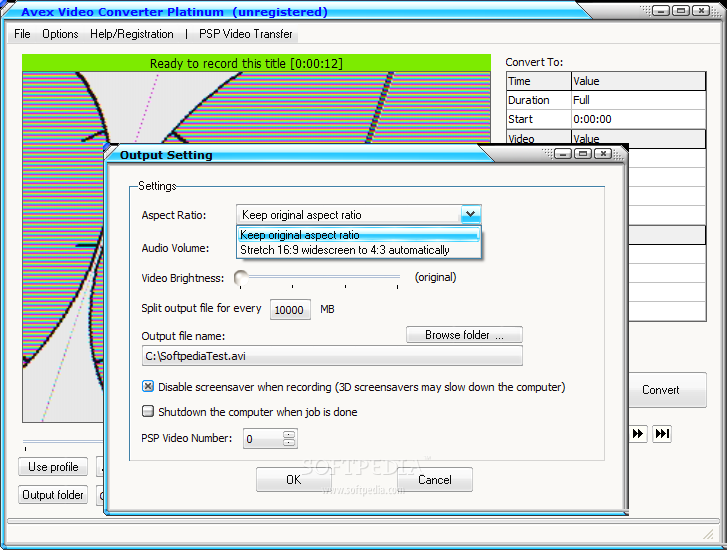
Task: Click the 'Time' column header
Action: pos(539,81)
